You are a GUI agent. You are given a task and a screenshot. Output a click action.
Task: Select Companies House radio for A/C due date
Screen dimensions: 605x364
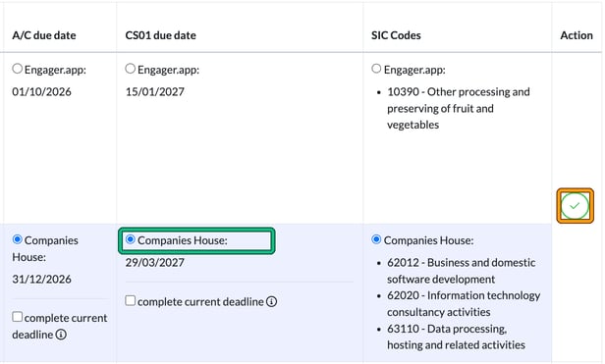[17, 239]
